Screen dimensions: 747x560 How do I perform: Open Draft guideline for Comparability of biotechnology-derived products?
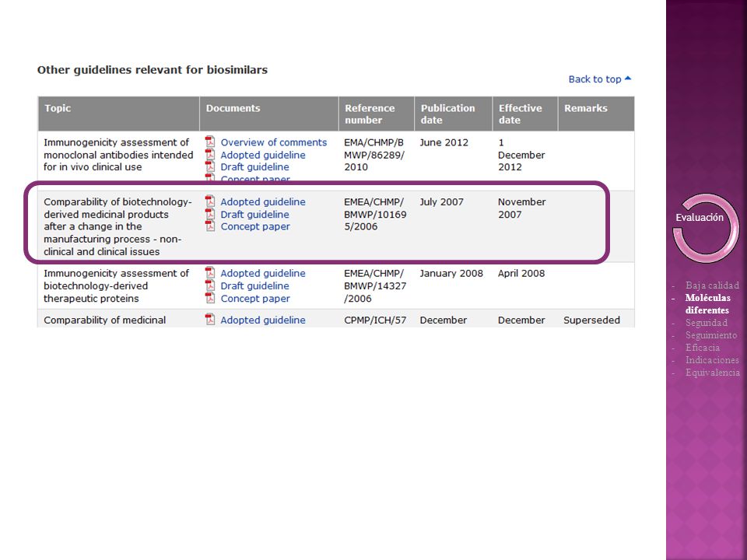(255, 215)
